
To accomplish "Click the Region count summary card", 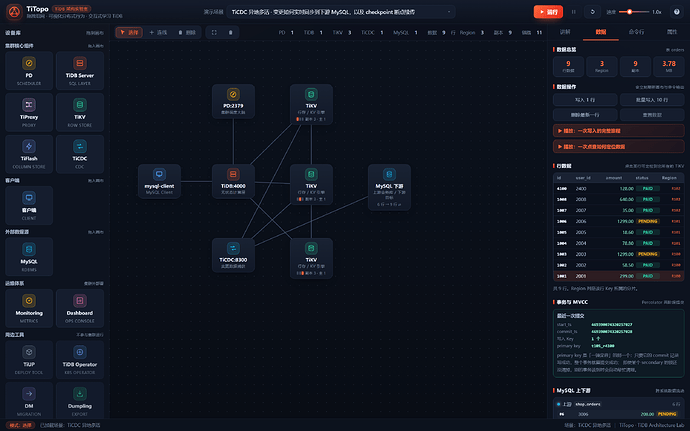I will [602, 66].
